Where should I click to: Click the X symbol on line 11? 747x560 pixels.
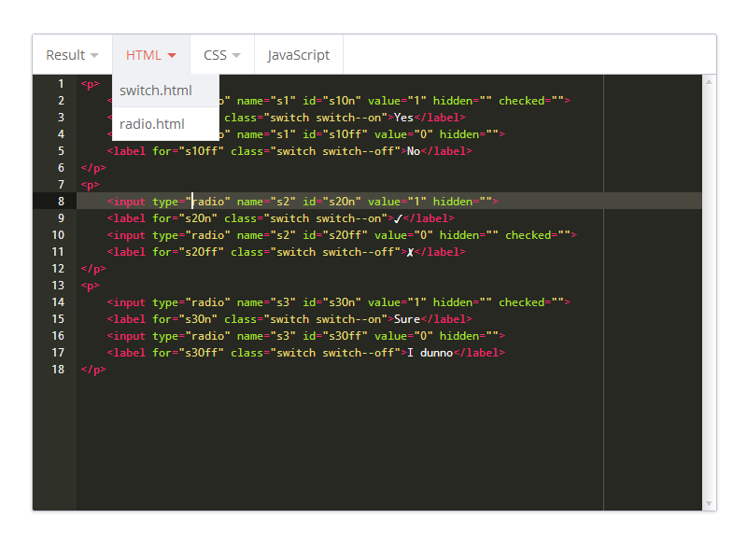(410, 252)
